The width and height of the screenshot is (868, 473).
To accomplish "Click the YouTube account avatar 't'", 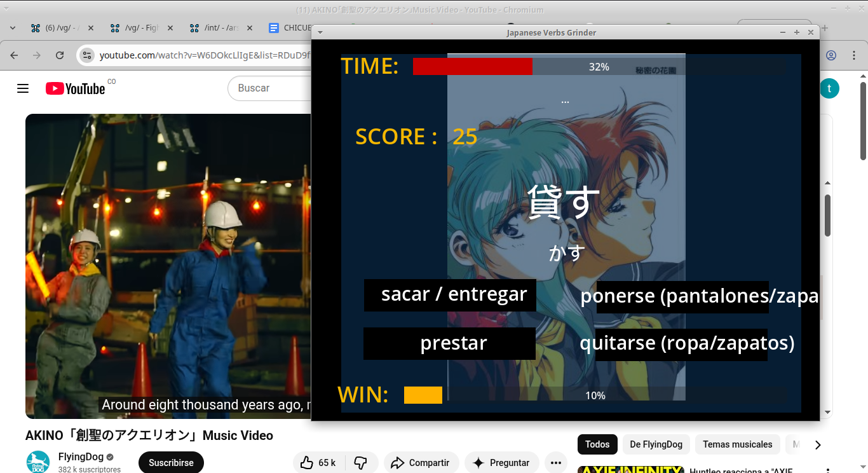I will pyautogui.click(x=829, y=88).
